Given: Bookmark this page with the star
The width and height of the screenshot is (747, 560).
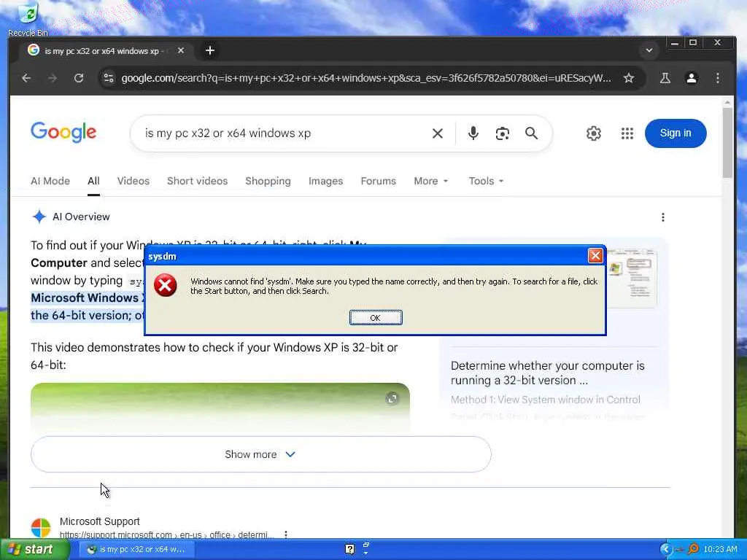Looking at the screenshot, I should [629, 78].
